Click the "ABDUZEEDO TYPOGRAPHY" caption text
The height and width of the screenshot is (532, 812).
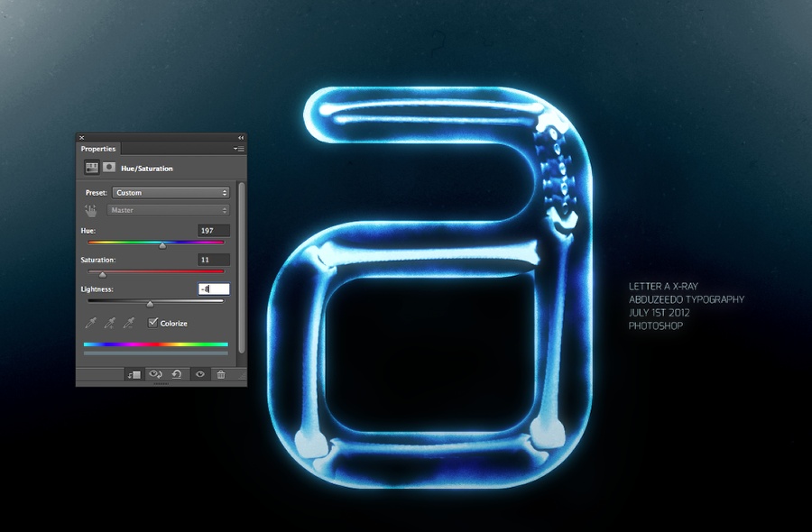click(x=687, y=299)
